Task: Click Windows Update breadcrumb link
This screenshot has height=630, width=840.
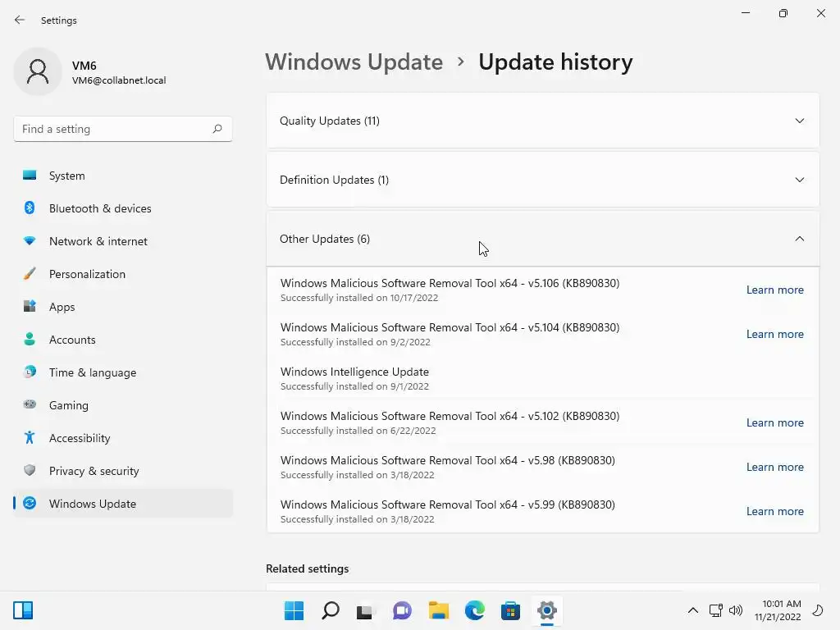Action: click(x=354, y=62)
